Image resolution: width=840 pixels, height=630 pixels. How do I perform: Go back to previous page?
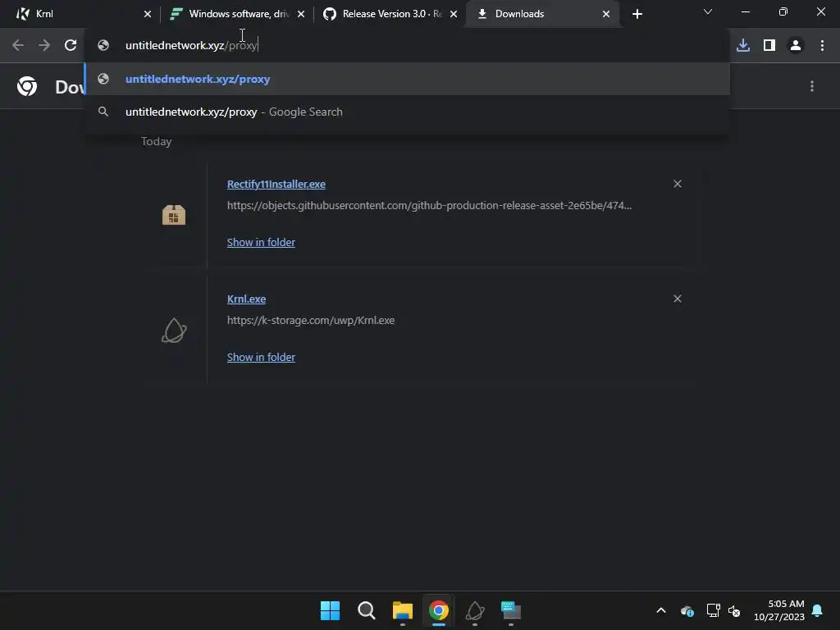click(18, 46)
